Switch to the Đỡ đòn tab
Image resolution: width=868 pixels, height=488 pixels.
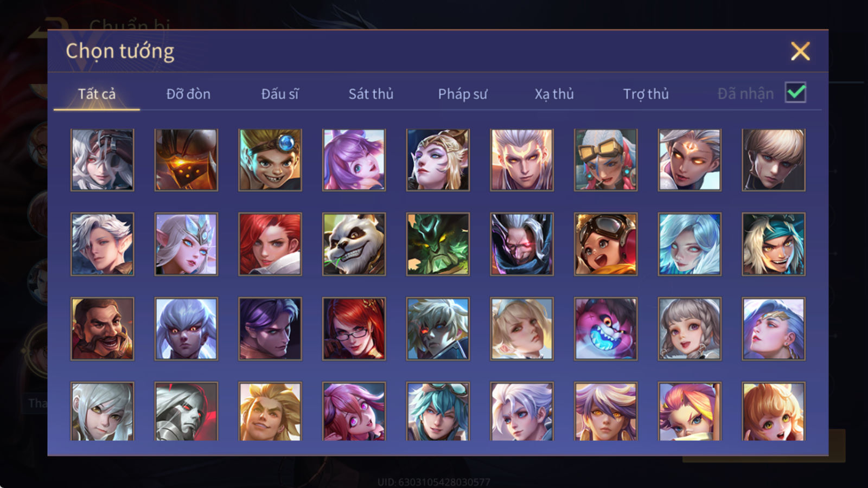pyautogui.click(x=188, y=94)
